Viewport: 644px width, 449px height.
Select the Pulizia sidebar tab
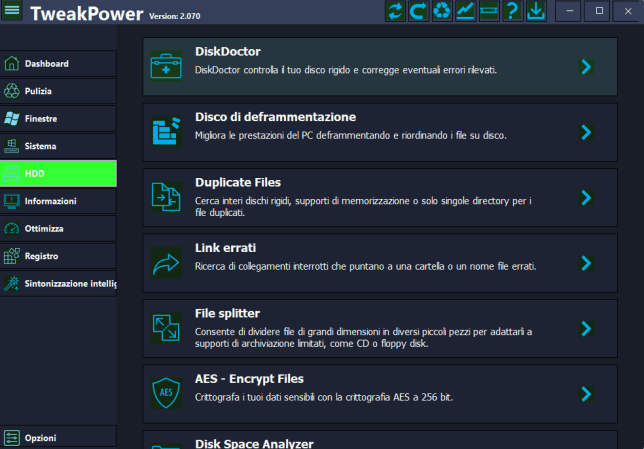[58, 91]
